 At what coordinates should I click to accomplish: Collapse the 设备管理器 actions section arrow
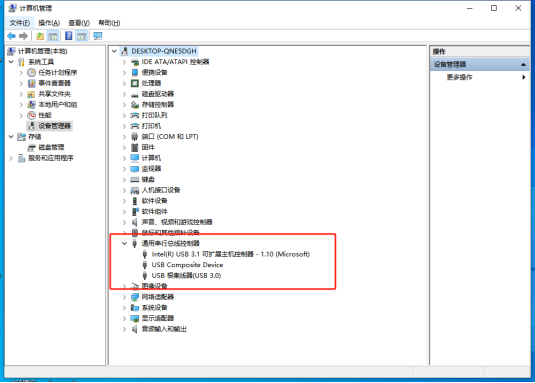pos(523,64)
